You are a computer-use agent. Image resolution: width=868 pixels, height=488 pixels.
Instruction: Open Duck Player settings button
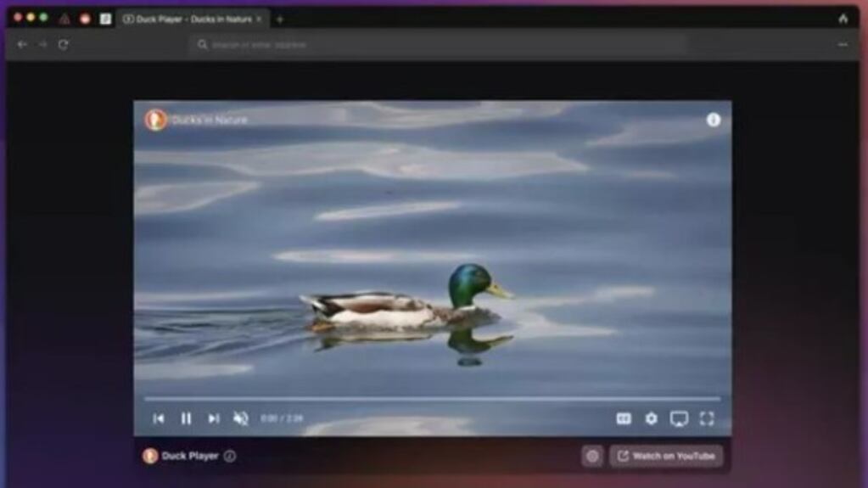pos(592,456)
